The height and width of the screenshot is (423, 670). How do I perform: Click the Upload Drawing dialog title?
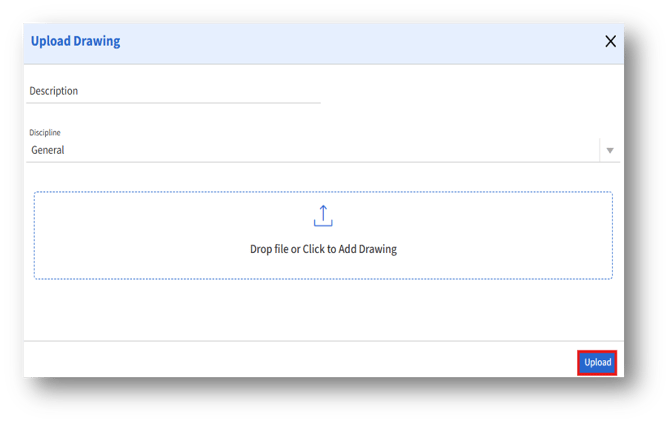point(75,42)
